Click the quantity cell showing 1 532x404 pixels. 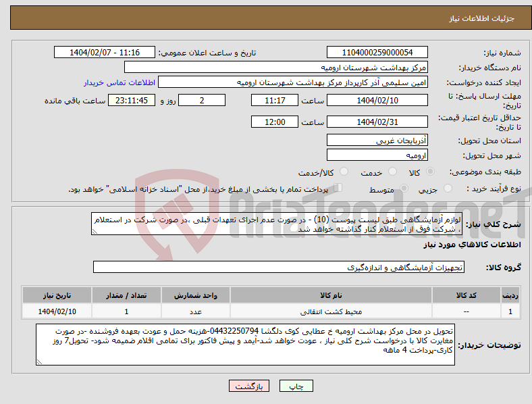click(126, 311)
